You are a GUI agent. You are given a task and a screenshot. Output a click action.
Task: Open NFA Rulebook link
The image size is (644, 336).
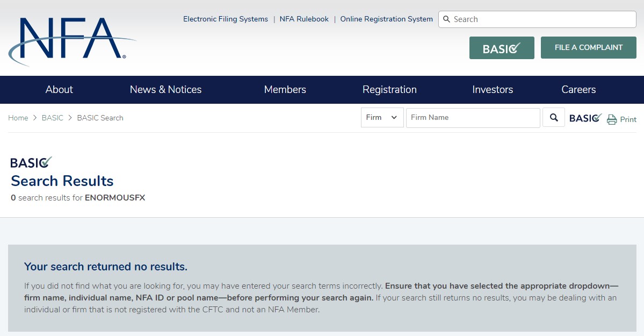[304, 19]
